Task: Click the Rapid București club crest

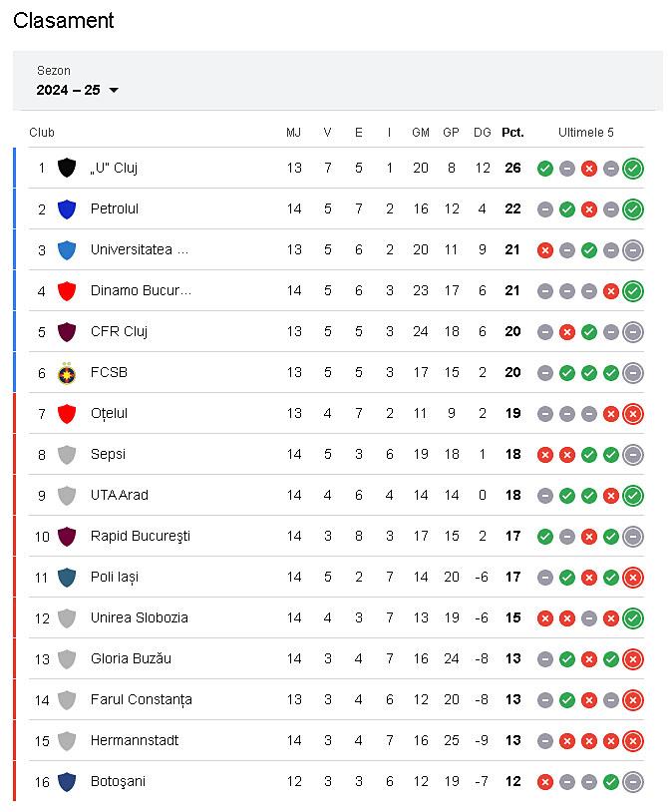Action: [x=67, y=536]
